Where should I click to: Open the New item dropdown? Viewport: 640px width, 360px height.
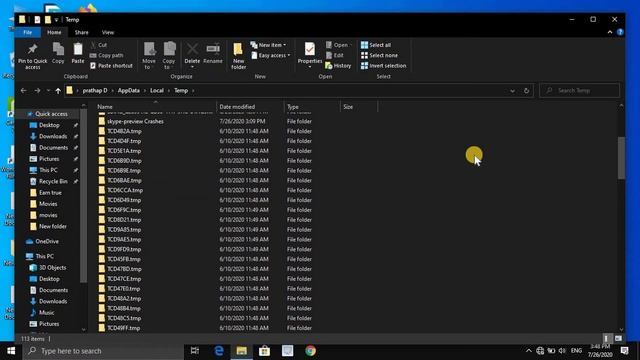click(268, 45)
